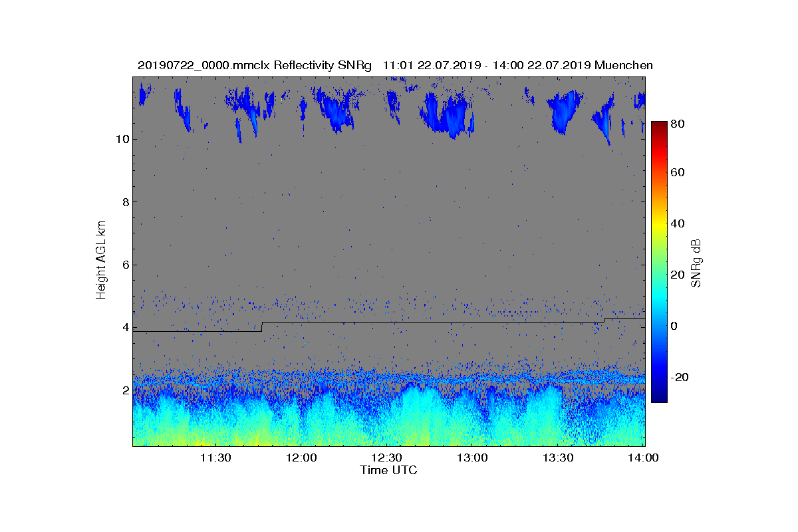Click the SNRg color scale bar
Viewport: 798px width, 532px height.
659,262
